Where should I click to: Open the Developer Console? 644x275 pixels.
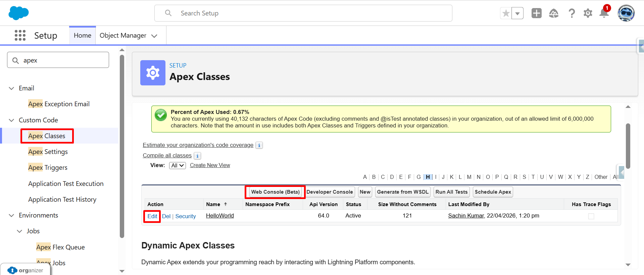tap(330, 192)
